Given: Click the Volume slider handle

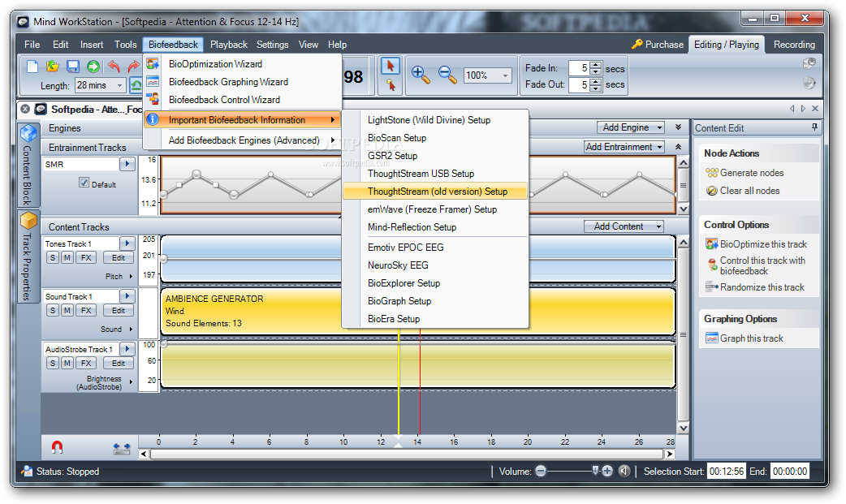Looking at the screenshot, I should click(x=595, y=471).
